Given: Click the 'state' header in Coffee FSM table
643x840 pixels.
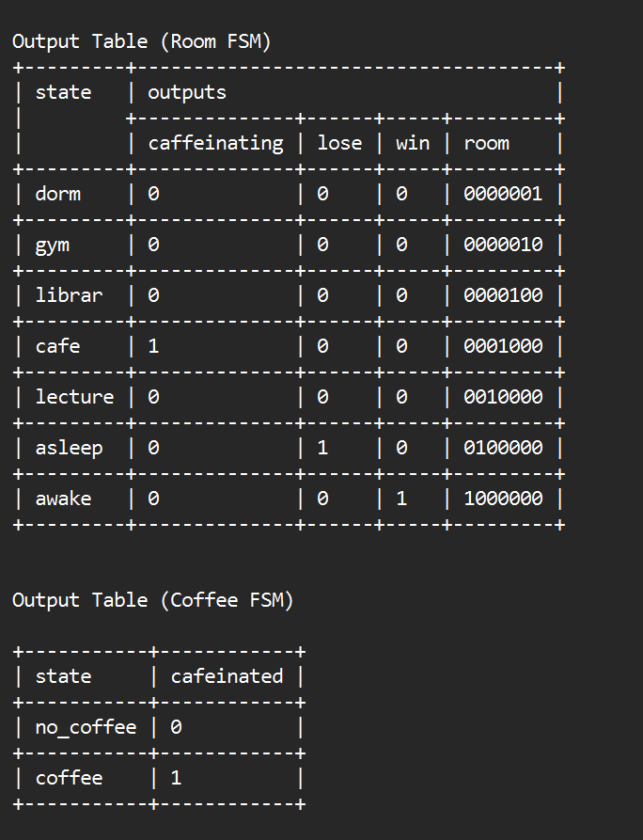Looking at the screenshot, I should 63,676.
